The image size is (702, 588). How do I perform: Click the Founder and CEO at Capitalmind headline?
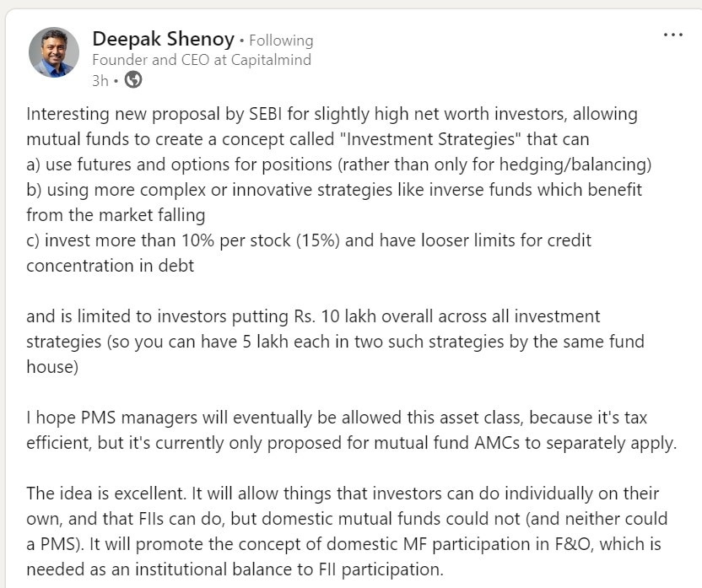click(x=202, y=60)
